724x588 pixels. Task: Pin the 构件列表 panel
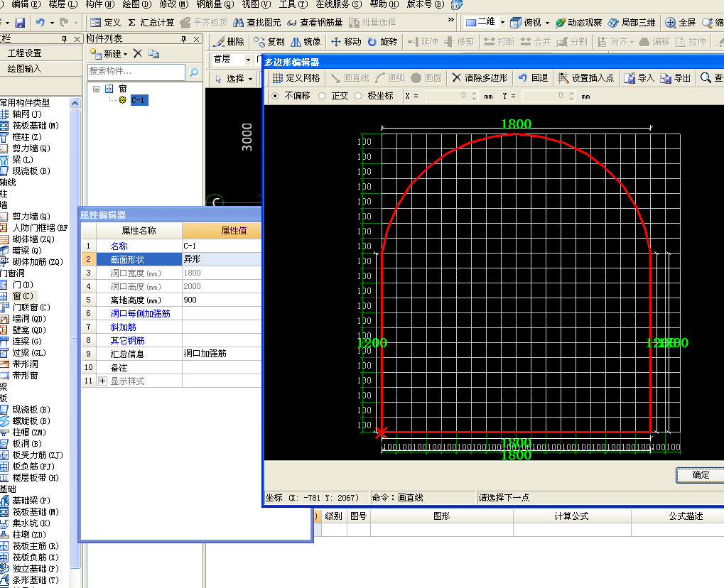[x=184, y=39]
